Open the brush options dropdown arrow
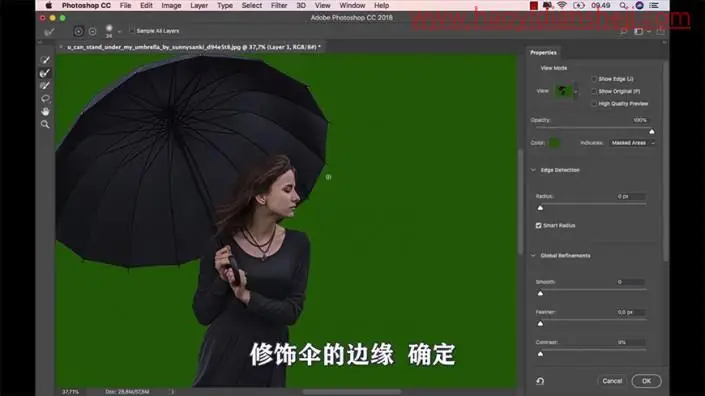Viewport: 705px width, 396px height. coord(120,31)
